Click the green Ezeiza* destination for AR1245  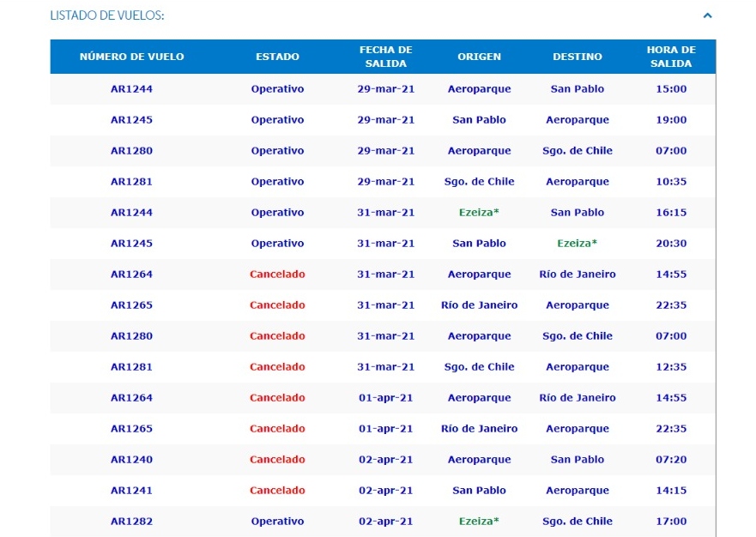click(578, 243)
